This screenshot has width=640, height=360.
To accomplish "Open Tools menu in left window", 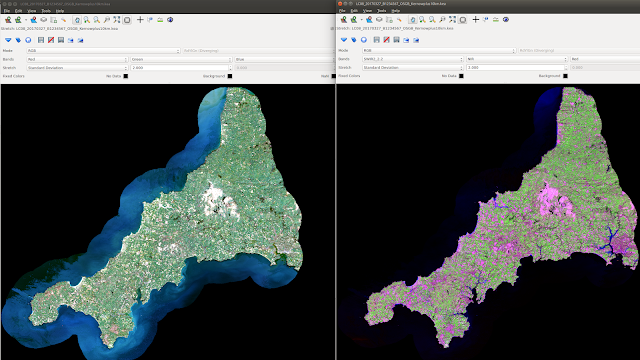I will pos(46,11).
